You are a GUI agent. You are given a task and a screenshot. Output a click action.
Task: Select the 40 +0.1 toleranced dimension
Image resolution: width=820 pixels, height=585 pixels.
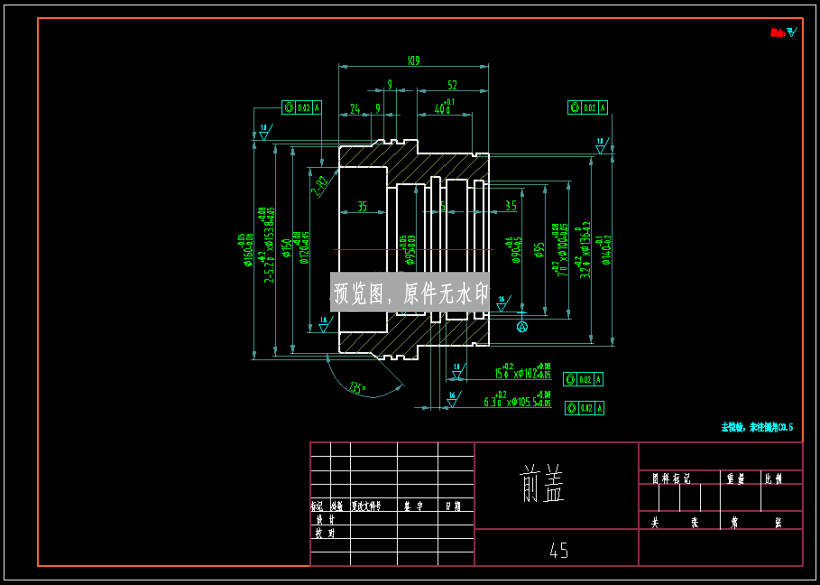[445, 107]
